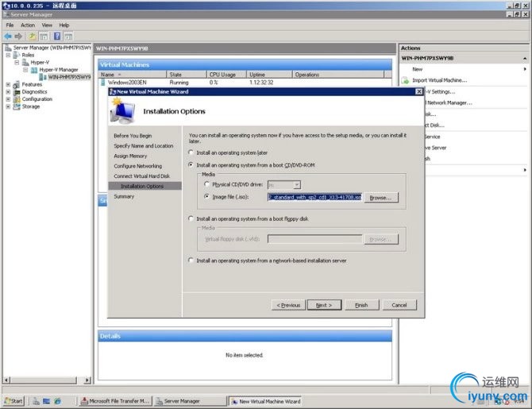The width and height of the screenshot is (532, 409).
Task: Click the Start button
Action: coord(13,401)
